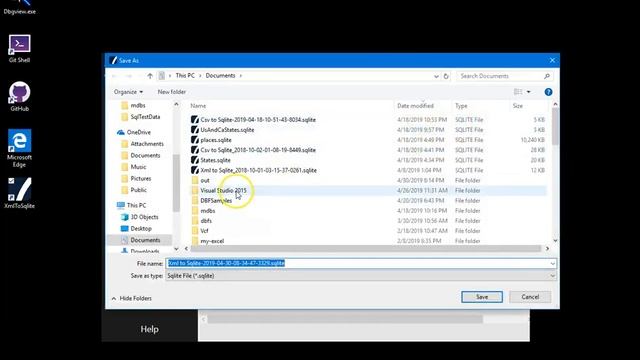Click the New folder button
Image resolution: width=640 pixels, height=360 pixels.
(171, 92)
